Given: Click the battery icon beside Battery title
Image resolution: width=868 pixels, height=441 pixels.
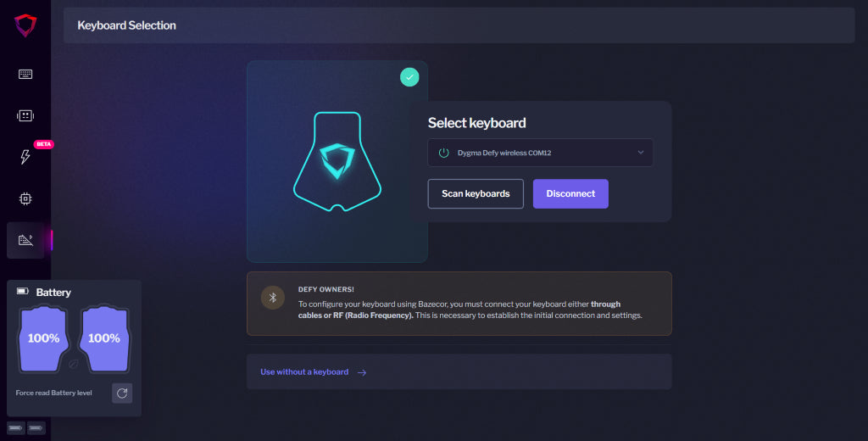Looking at the screenshot, I should pyautogui.click(x=23, y=292).
